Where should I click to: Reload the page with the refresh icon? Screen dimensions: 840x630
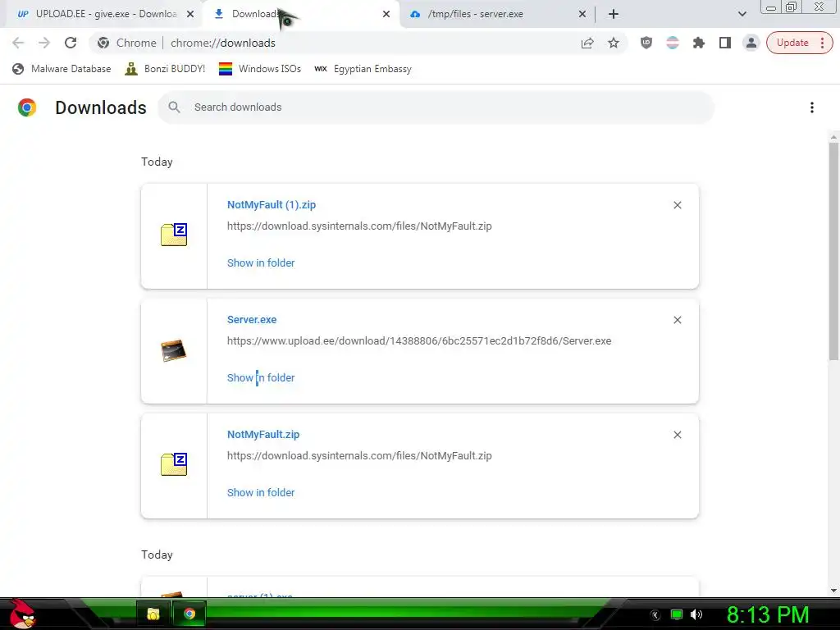(71, 43)
